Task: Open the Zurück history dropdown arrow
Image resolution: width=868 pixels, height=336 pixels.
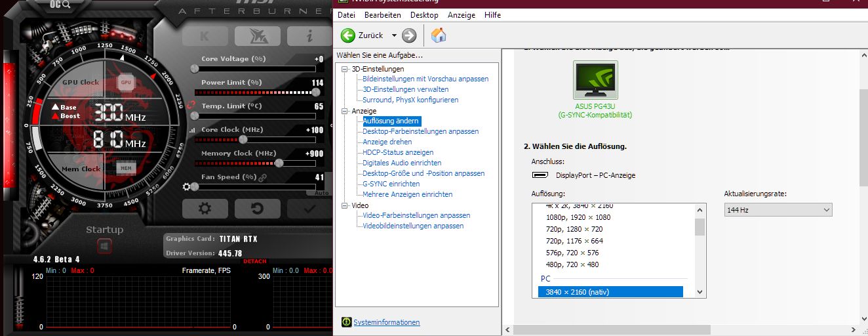Action: coord(394,35)
